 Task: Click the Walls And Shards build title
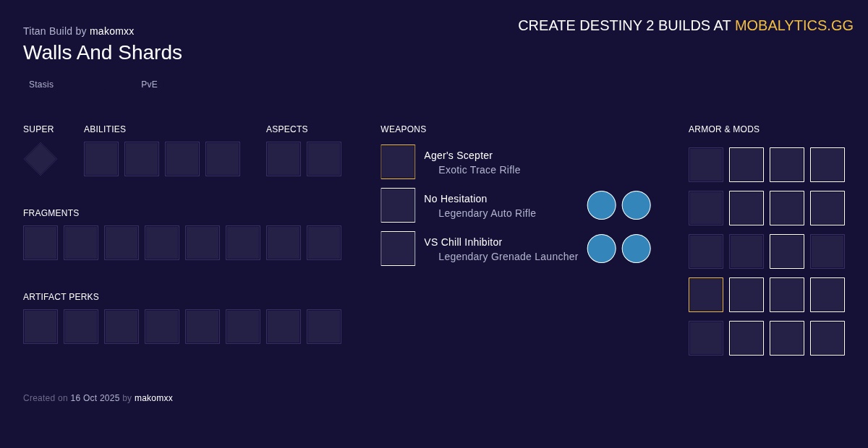click(103, 53)
